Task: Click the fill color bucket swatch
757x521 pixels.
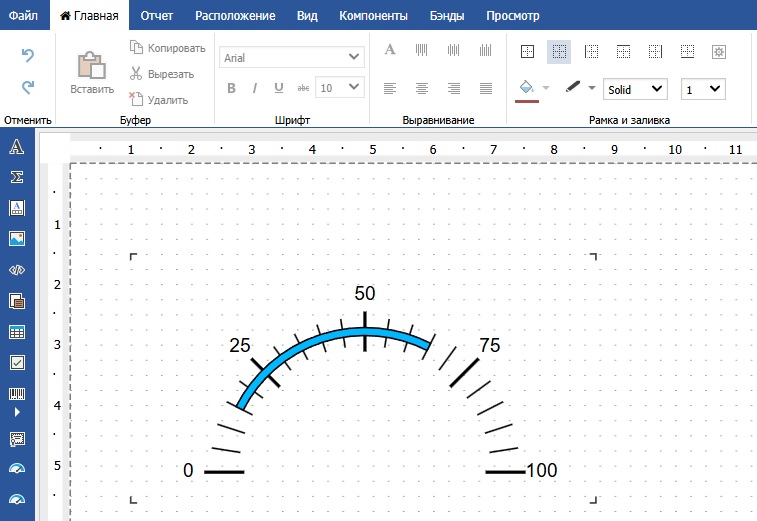Action: 526,88
